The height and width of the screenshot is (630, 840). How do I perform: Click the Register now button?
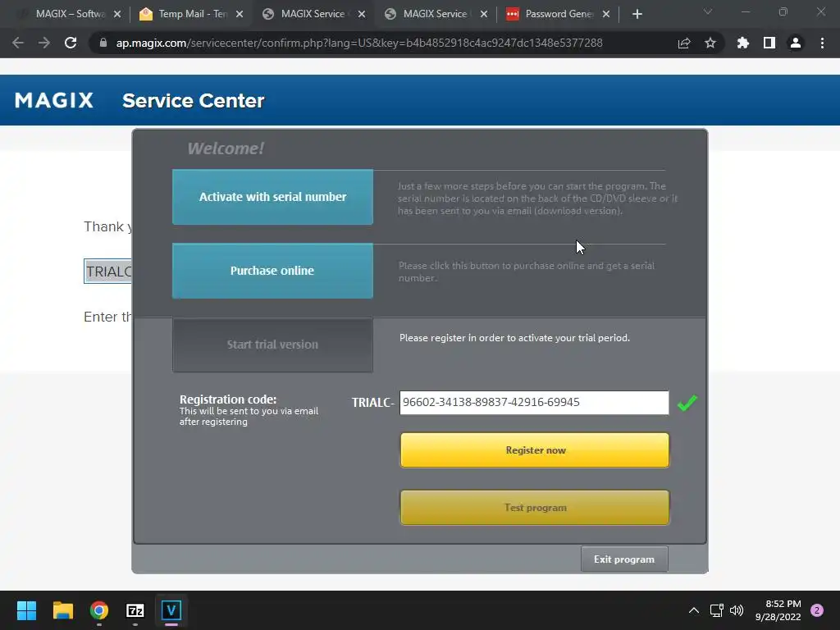coord(535,450)
